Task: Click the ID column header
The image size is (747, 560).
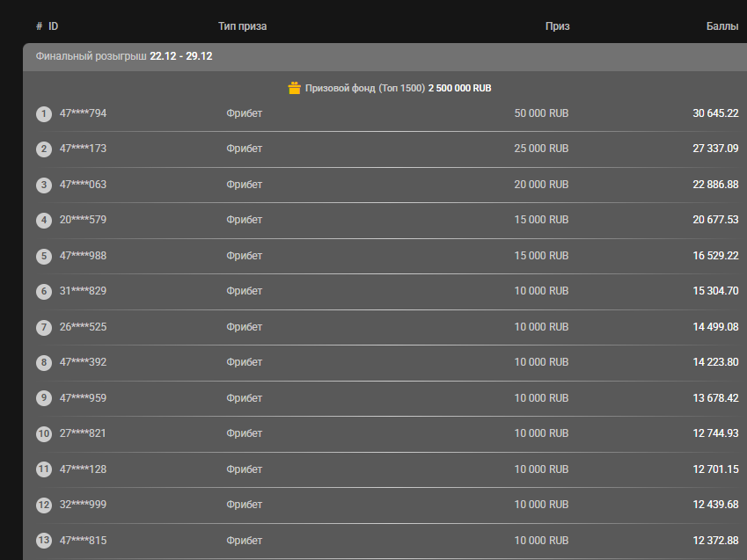Action: (54, 26)
